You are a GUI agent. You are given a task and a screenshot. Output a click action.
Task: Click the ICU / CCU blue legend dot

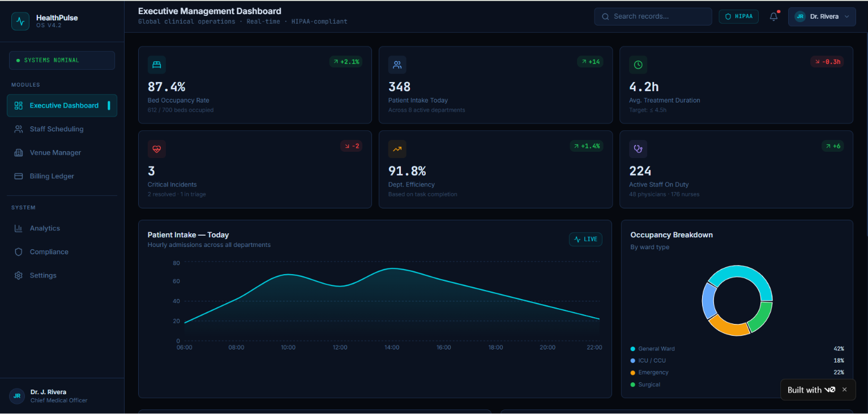tap(632, 361)
